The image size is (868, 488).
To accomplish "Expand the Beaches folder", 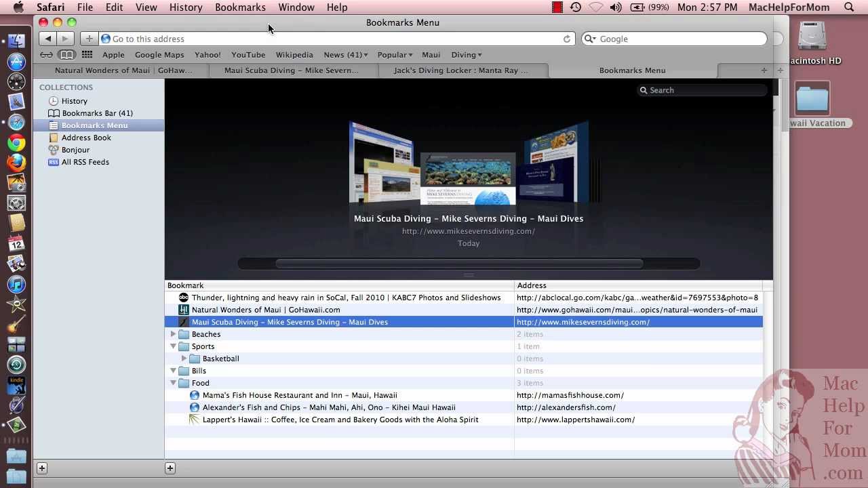I will (x=173, y=334).
